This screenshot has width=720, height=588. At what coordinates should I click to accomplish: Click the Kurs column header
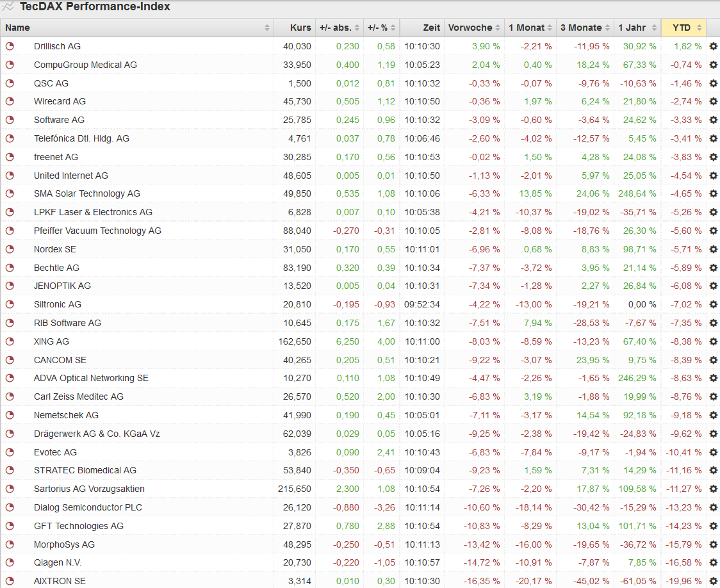tap(294, 28)
